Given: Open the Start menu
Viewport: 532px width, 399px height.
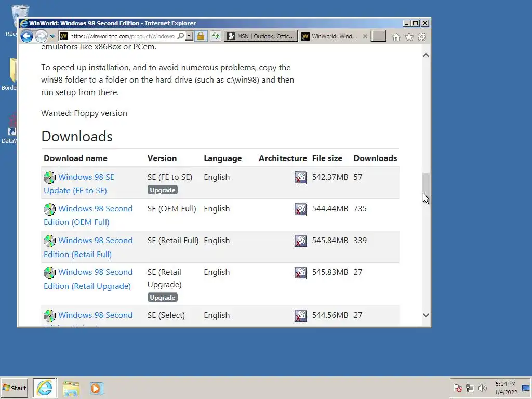Looking at the screenshot, I should [14, 388].
